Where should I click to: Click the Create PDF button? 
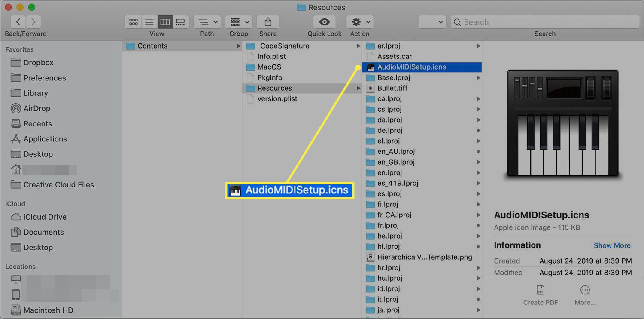point(541,295)
